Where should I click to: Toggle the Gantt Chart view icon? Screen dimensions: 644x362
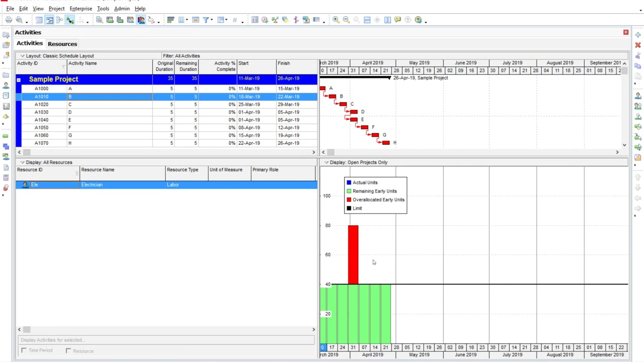click(49, 20)
